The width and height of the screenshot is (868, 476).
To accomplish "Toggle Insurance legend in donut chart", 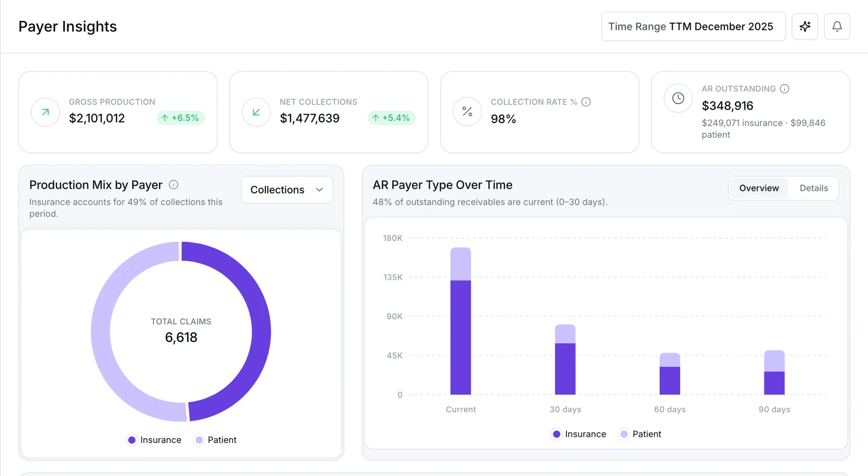I will click(x=154, y=440).
